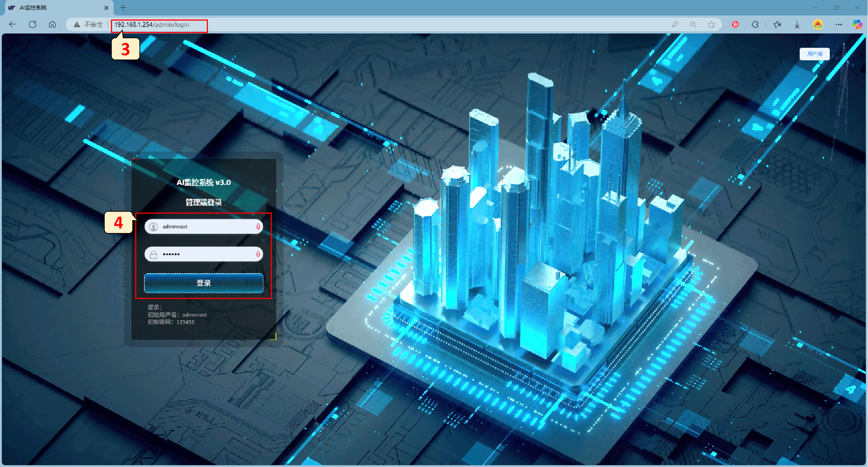This screenshot has width=868, height=467.
Task: Open Copilot sidebar icon
Action: point(857,25)
